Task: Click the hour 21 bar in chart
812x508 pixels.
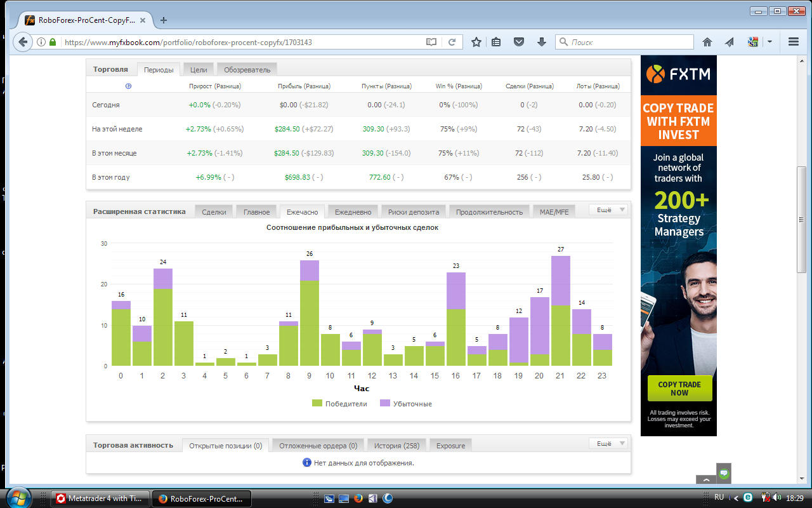Action: coord(561,311)
